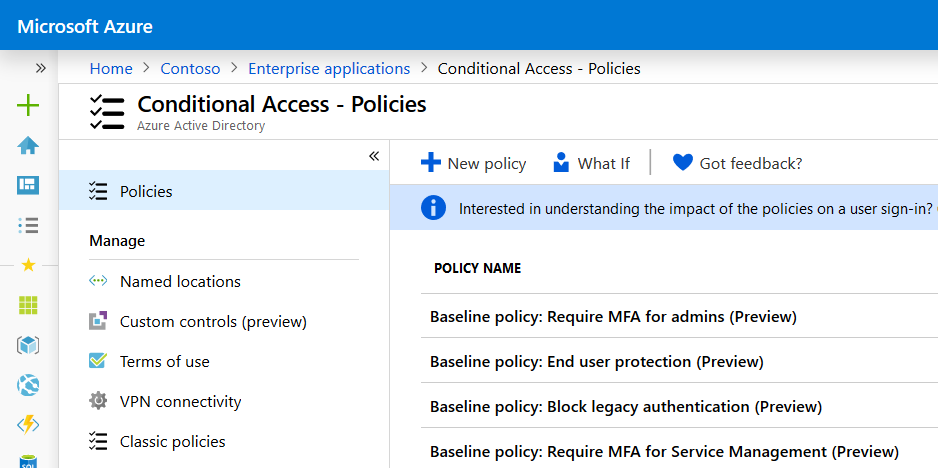Image resolution: width=938 pixels, height=468 pixels.
Task: Click the yellow Favorites star icon
Action: (28, 265)
